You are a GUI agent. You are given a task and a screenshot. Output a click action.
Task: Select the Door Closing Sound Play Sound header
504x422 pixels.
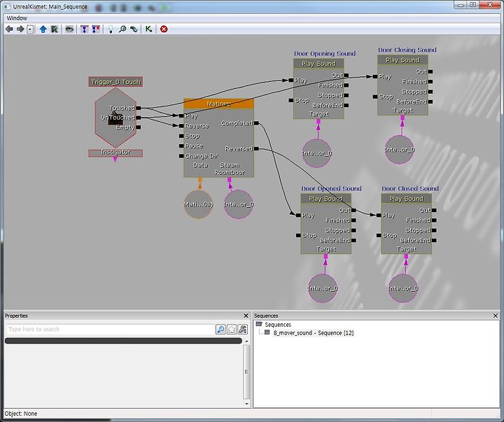402,59
